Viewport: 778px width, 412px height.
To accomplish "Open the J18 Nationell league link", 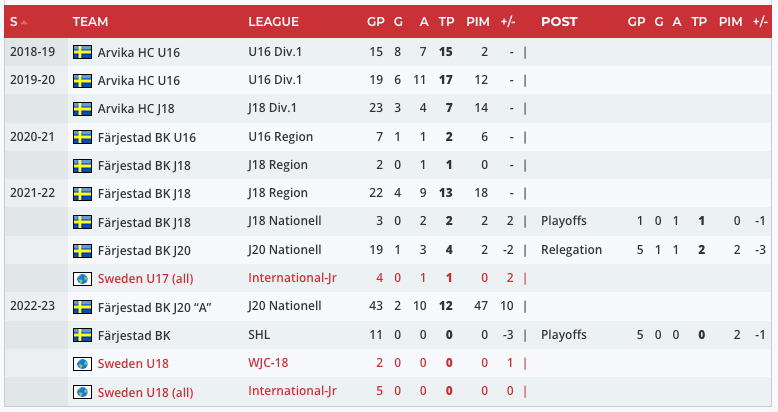I will [284, 221].
